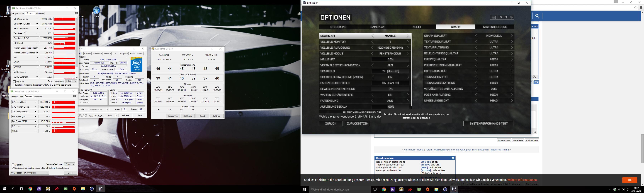
Task: Open the Mainboard tab in CPU-Z
Action: pyautogui.click(x=97, y=54)
